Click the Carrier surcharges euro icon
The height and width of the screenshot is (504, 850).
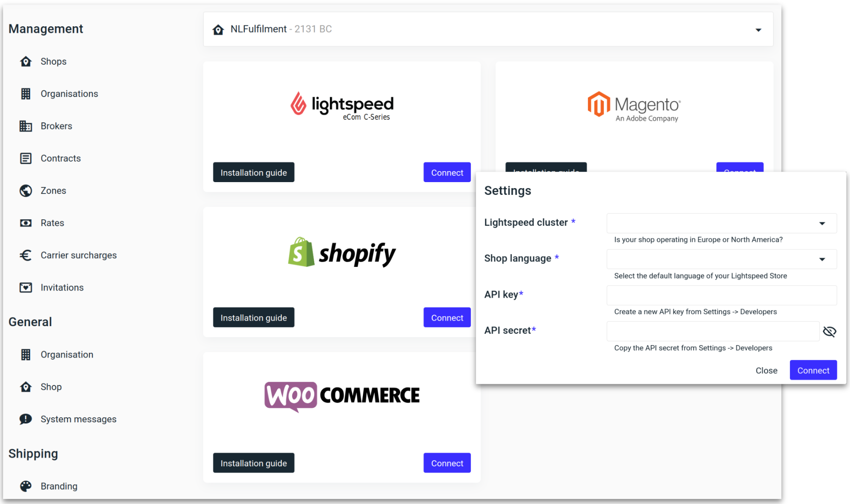pos(26,255)
